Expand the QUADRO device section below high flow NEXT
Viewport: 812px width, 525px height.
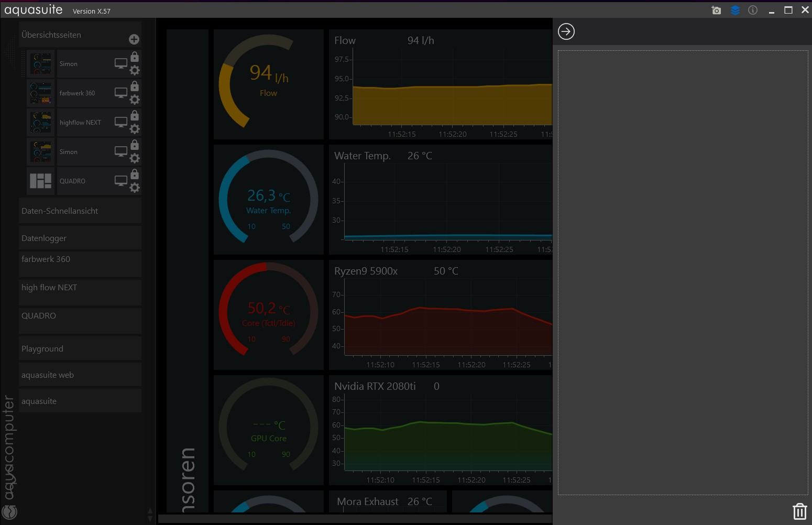[80, 321]
